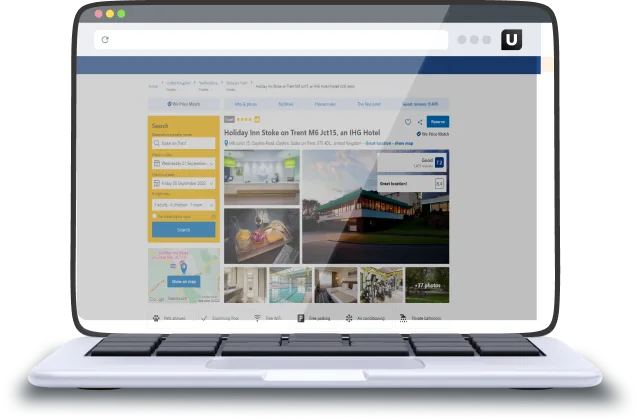
Task: Save the hotel with the heart icon
Action: [x=408, y=122]
